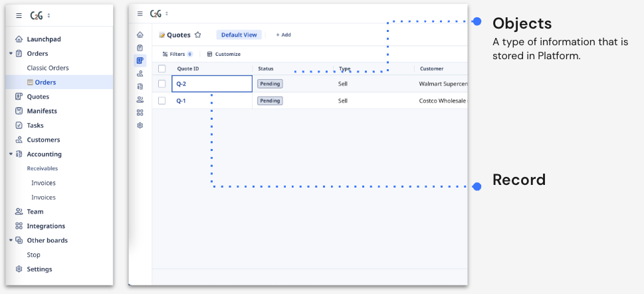Click the Quotes board title
Viewport: 644px width, 294px height.
(179, 35)
